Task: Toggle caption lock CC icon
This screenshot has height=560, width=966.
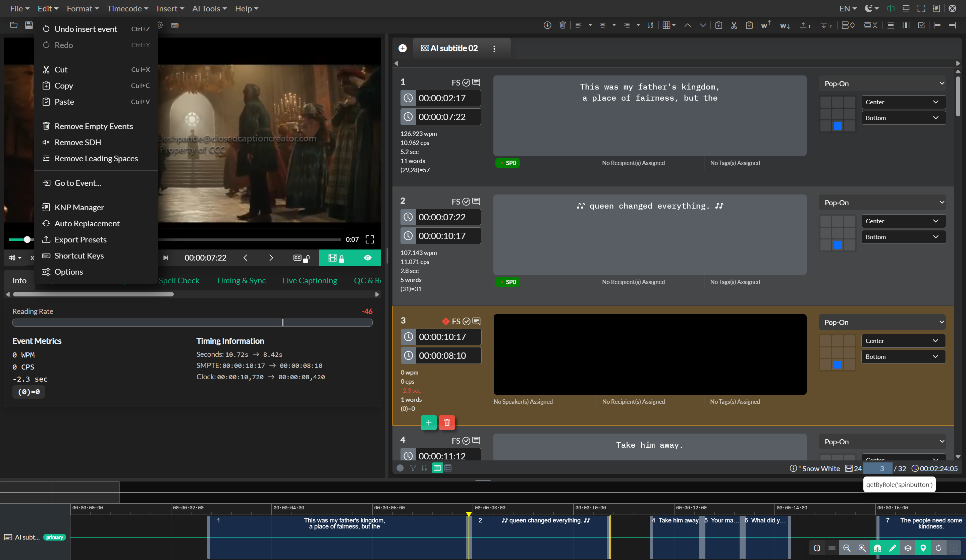Action: (x=301, y=258)
